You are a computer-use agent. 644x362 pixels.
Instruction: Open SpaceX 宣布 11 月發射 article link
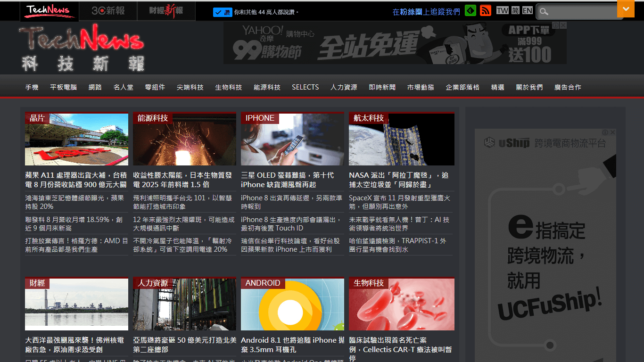tap(399, 202)
